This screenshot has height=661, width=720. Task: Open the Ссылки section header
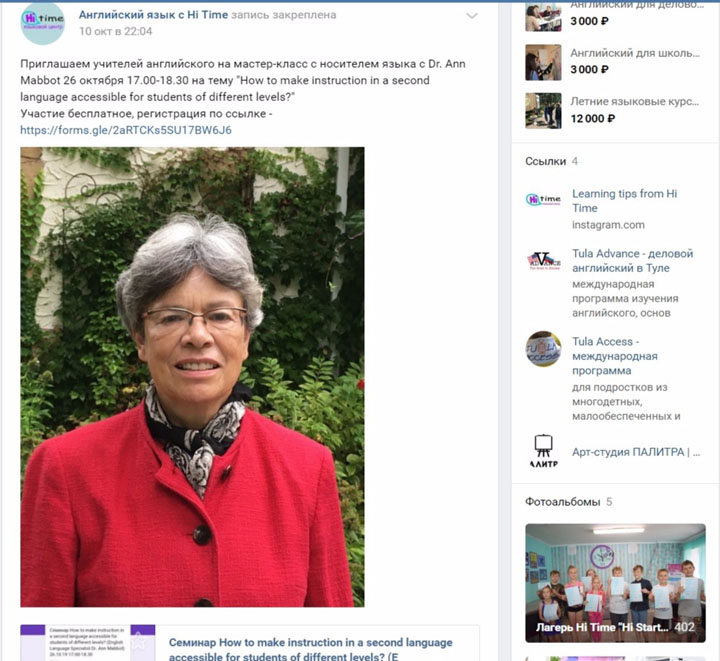546,161
